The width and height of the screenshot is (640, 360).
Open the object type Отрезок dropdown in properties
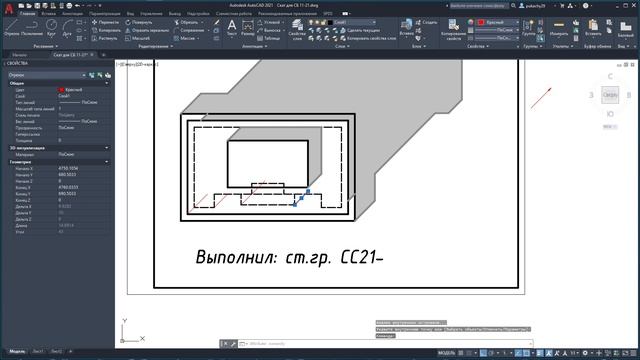pyautogui.click(x=47, y=75)
